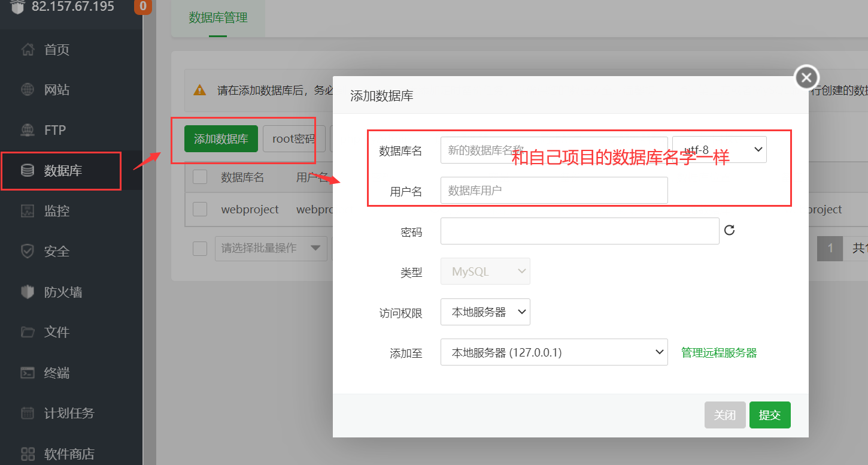
Task: Tick the checkbox for webproject row
Action: coord(200,209)
